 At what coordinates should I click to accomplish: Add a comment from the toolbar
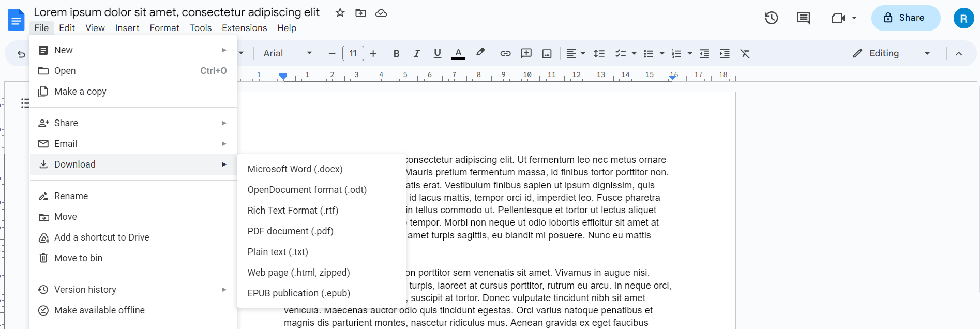(526, 54)
